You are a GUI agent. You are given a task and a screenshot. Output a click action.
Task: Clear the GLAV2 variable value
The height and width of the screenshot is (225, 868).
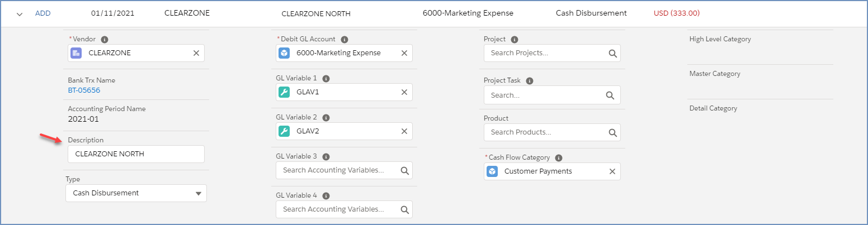click(404, 131)
